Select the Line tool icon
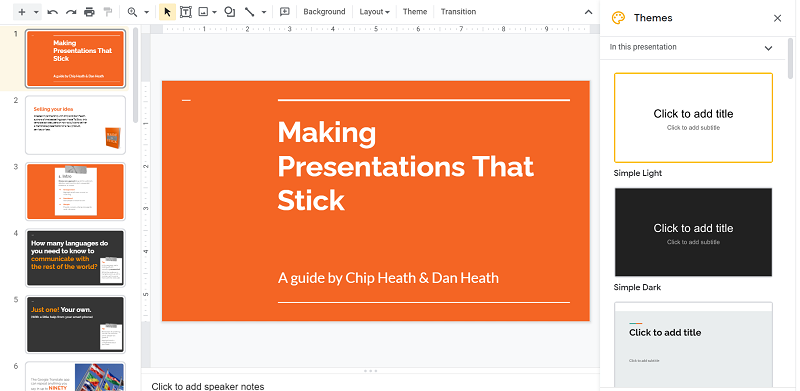This screenshot has height=391, width=800. pyautogui.click(x=249, y=12)
